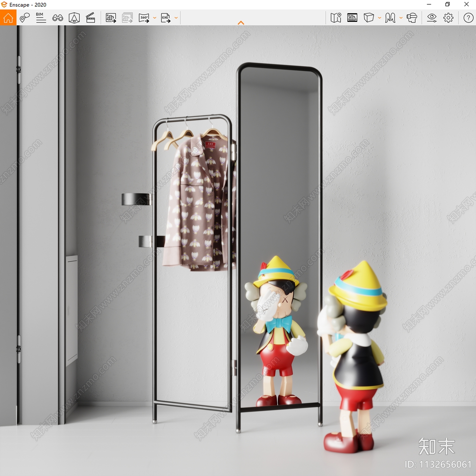This screenshot has height=476, width=476.
Task: Toggle orthographic view cube icon
Action: click(x=369, y=18)
